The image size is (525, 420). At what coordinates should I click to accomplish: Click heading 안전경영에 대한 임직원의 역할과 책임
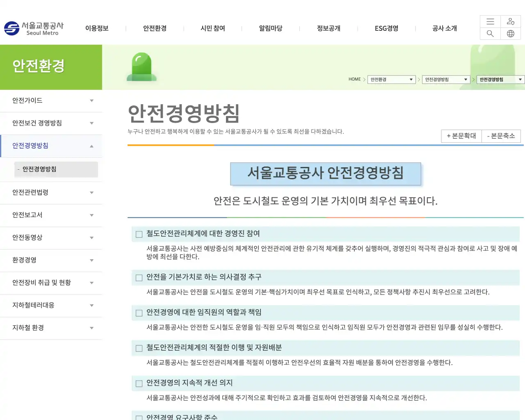(x=204, y=312)
